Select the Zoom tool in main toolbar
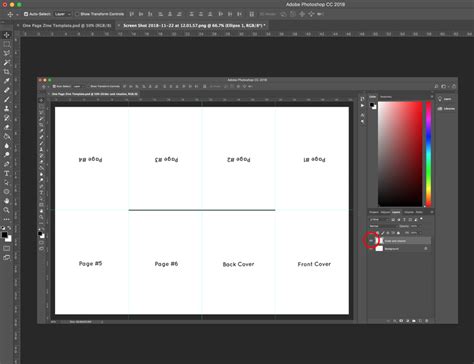The width and height of the screenshot is (474, 364). (x=6, y=210)
